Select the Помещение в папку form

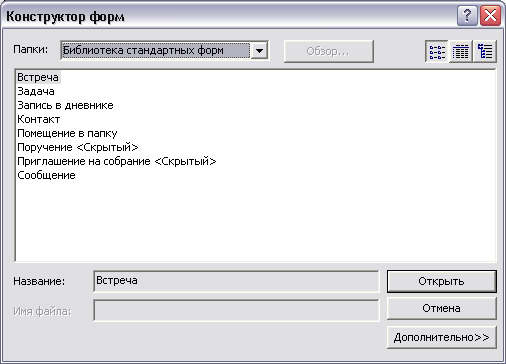coord(67,133)
